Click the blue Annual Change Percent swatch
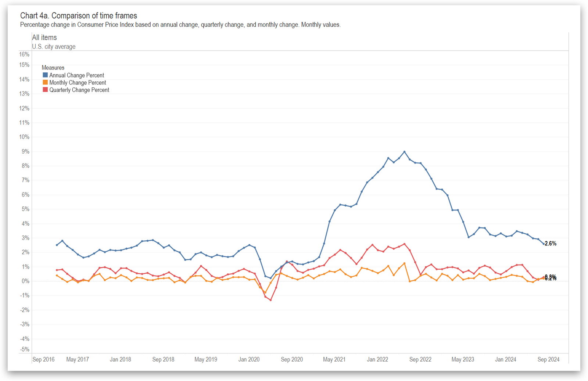This screenshot has width=588, height=381. click(45, 75)
